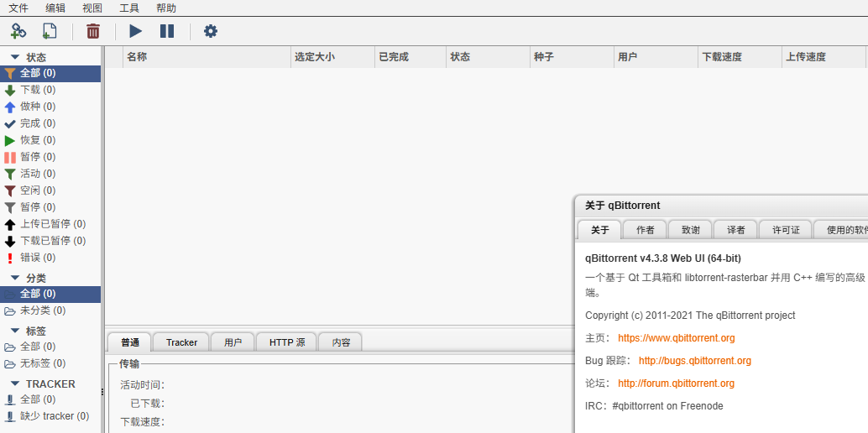This screenshot has width=868, height=433.
Task: Select the 做种 seeding filter
Action: click(37, 107)
